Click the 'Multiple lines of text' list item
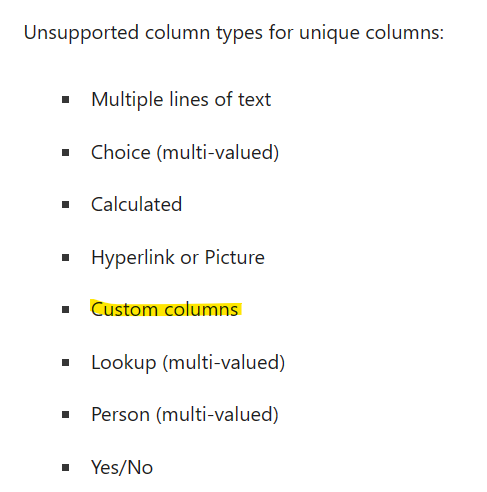 pyautogui.click(x=181, y=100)
